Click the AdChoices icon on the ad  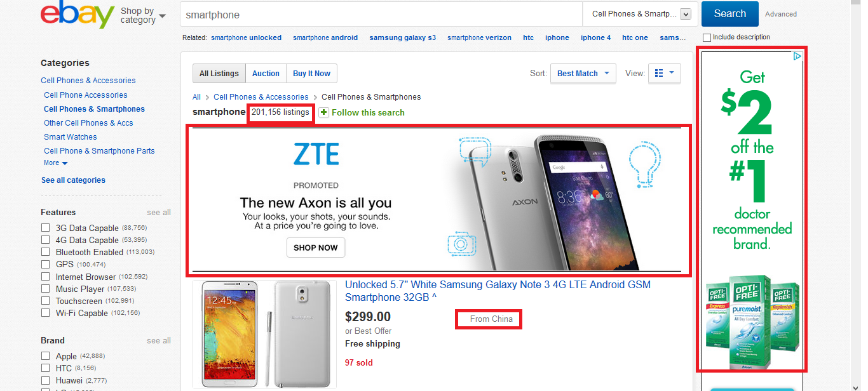(797, 56)
